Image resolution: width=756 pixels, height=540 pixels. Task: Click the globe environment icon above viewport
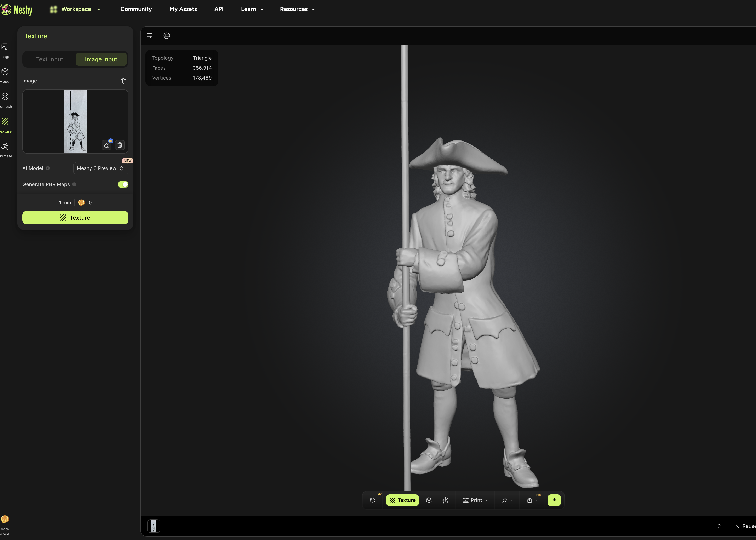[167, 36]
